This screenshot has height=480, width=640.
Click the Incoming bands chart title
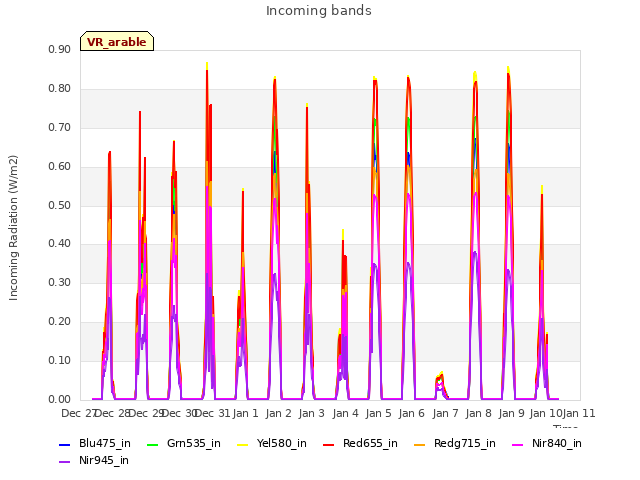point(319,11)
